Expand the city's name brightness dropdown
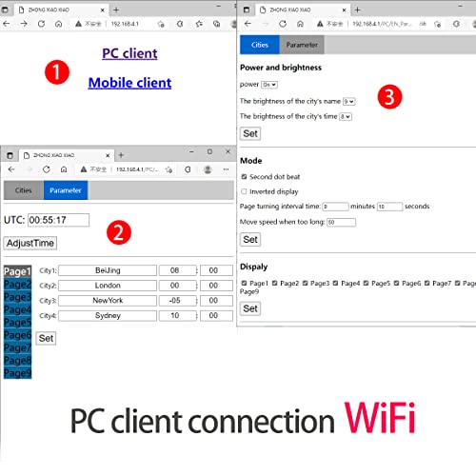The width and height of the screenshot is (476, 476). (x=348, y=102)
